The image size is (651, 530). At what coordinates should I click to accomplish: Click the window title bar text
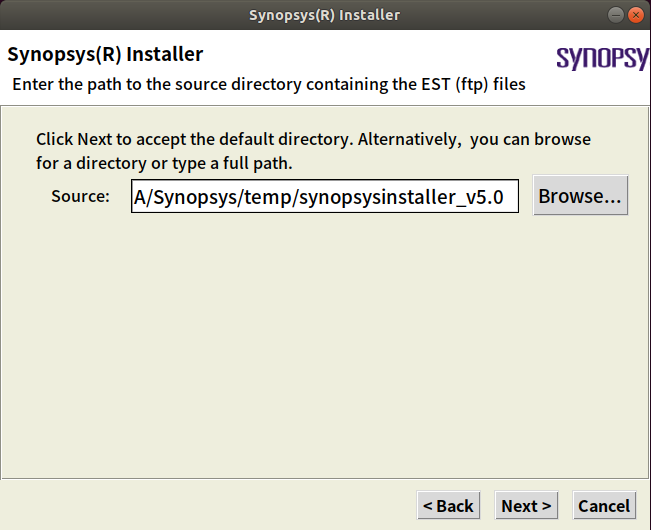pos(324,15)
